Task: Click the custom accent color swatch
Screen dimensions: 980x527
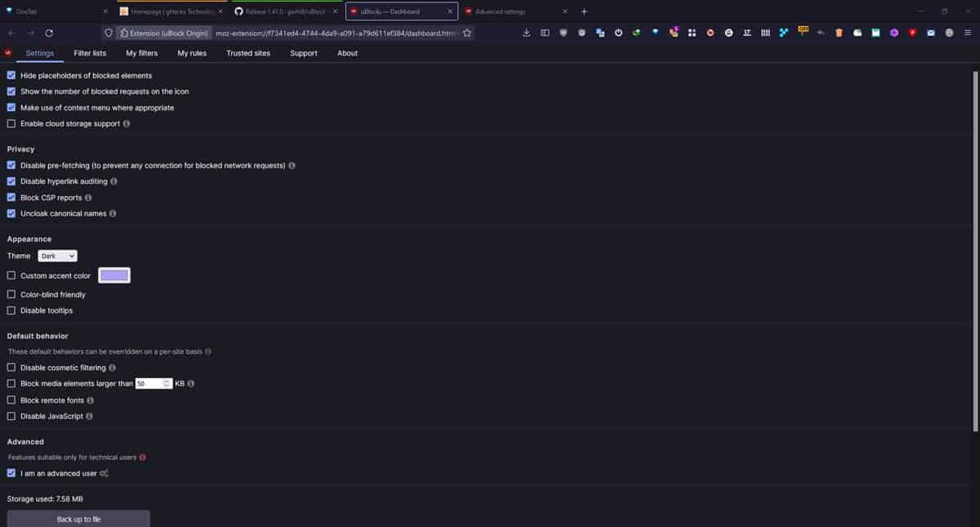Action: click(x=114, y=275)
